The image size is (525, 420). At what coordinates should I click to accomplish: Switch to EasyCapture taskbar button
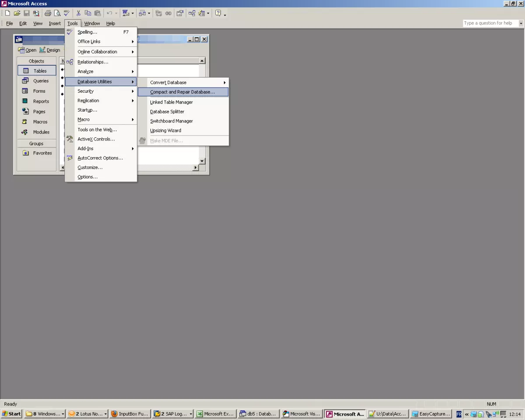(431, 414)
